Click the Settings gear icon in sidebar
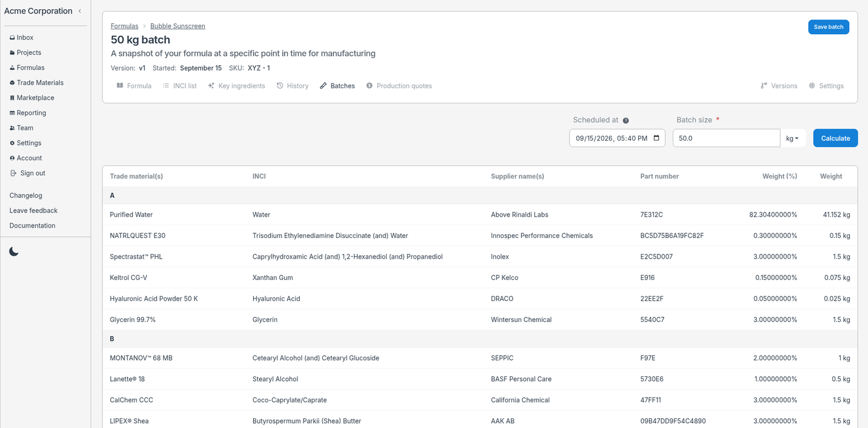Screen dimensions: 868x428 (12, 143)
